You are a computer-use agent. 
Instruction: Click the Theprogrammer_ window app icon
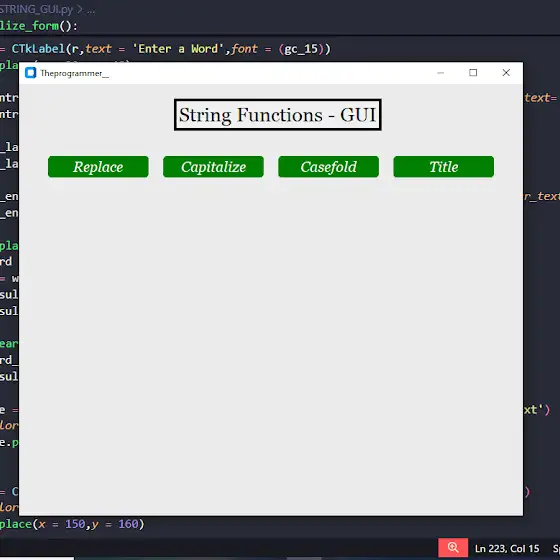pos(31,73)
